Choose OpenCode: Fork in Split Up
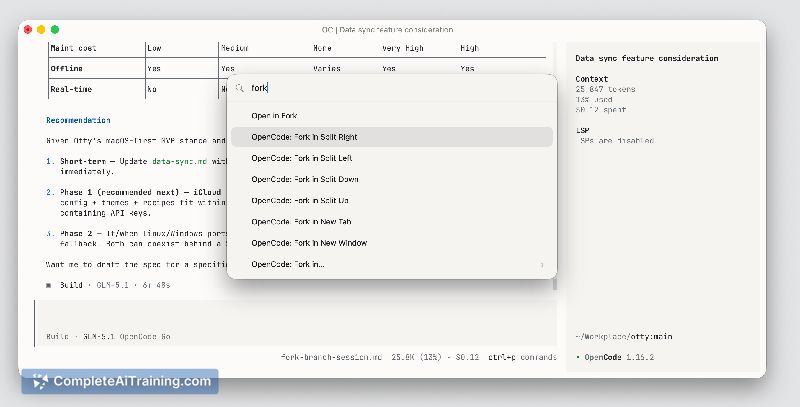This screenshot has height=407, width=800. coord(391,200)
